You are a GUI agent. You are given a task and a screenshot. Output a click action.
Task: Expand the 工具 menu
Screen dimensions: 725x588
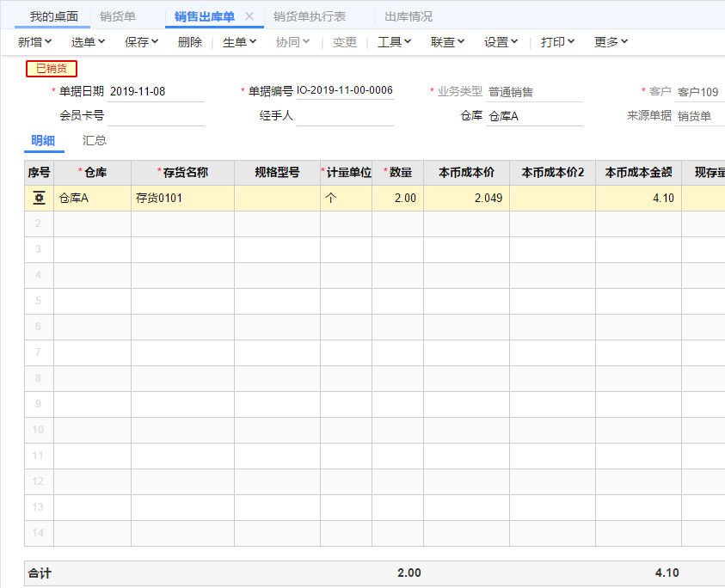pyautogui.click(x=394, y=41)
